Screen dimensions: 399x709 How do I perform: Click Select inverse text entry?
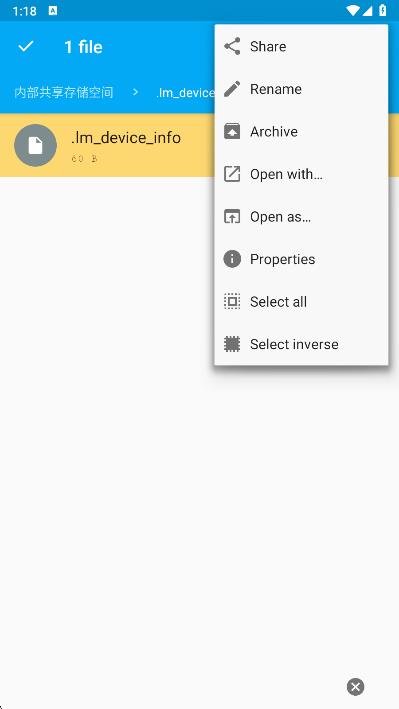pos(294,345)
